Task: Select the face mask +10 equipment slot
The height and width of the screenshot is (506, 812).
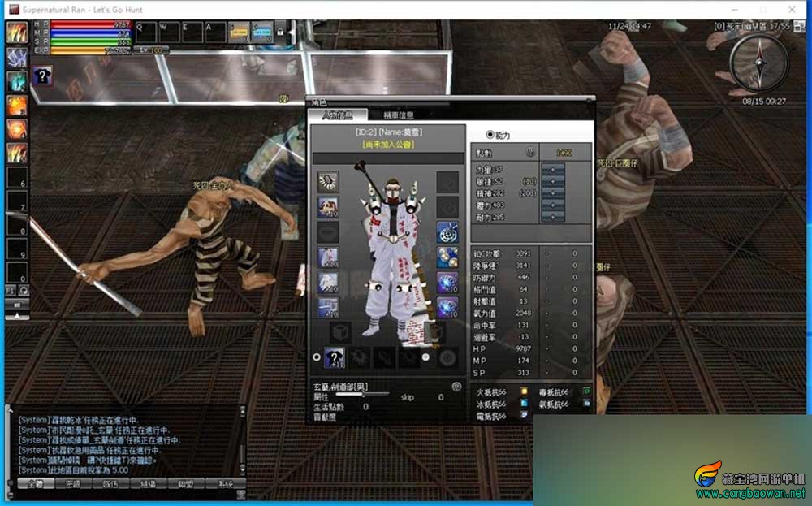Action: click(328, 207)
